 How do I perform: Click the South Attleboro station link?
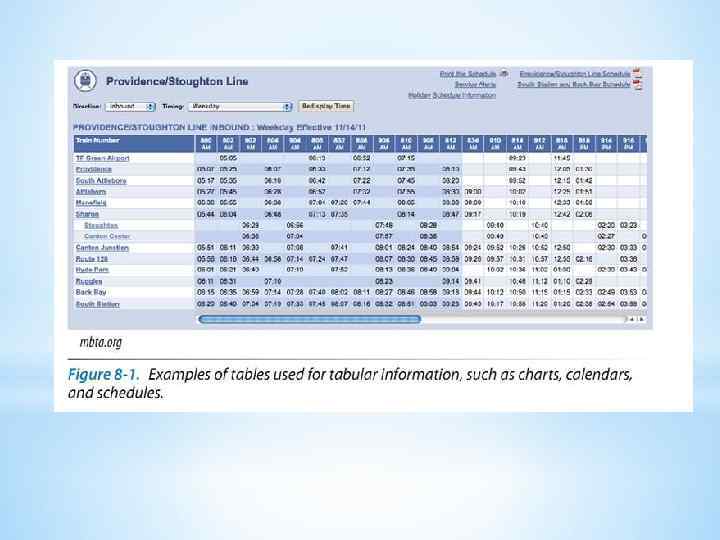click(x=101, y=181)
